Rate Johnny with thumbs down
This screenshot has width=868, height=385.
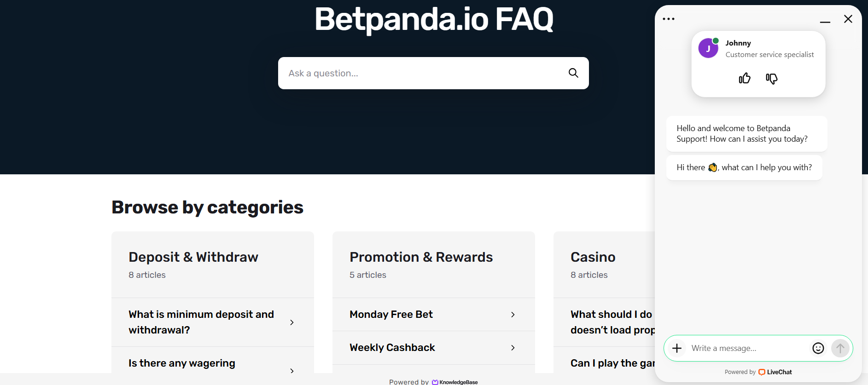[x=772, y=79]
